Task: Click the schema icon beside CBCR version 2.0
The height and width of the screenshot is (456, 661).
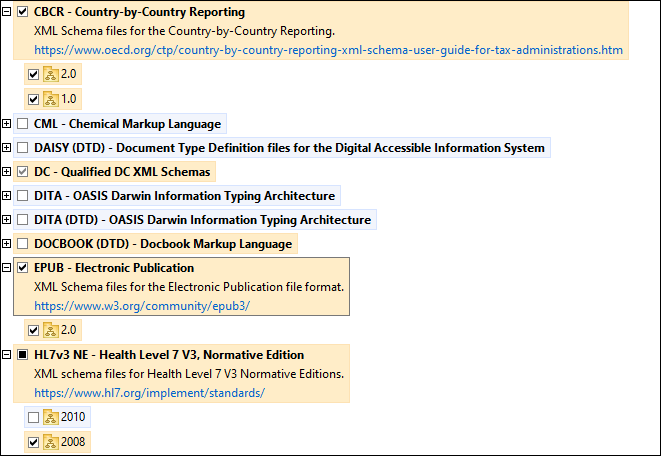Action: tap(51, 74)
